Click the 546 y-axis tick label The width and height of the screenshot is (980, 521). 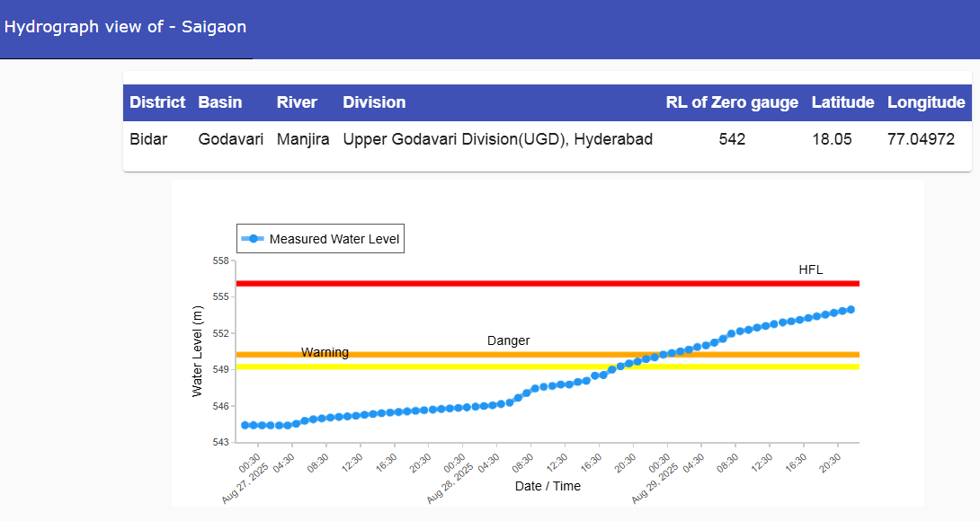[x=220, y=406]
